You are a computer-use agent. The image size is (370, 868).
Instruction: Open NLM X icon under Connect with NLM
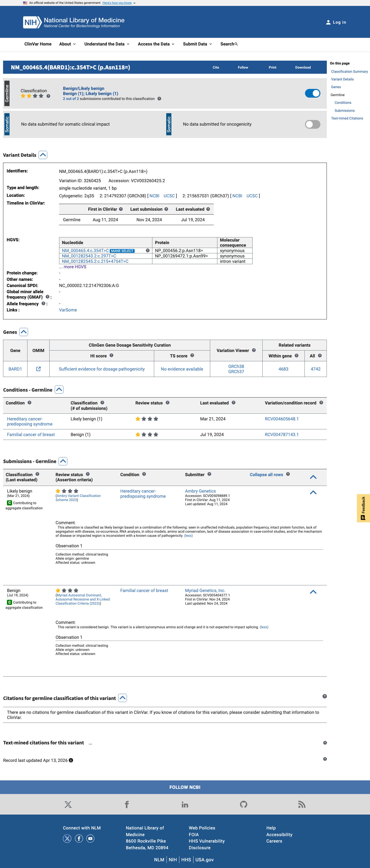point(67,838)
